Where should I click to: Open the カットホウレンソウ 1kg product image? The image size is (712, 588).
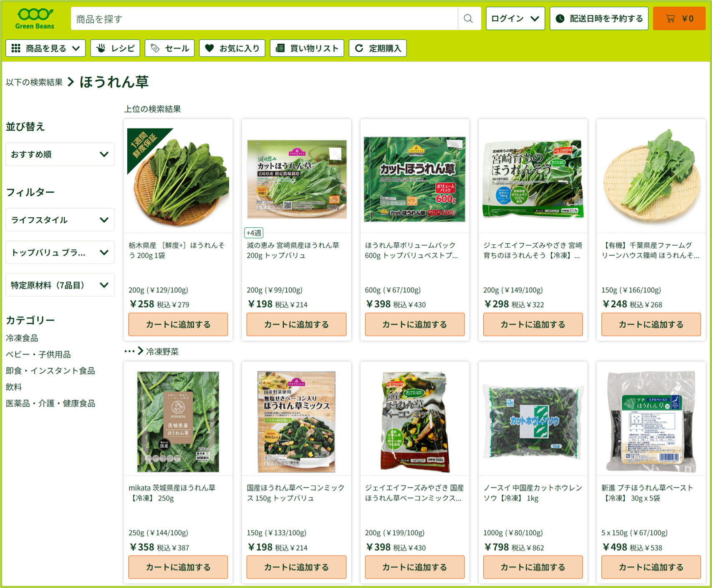[x=533, y=422]
